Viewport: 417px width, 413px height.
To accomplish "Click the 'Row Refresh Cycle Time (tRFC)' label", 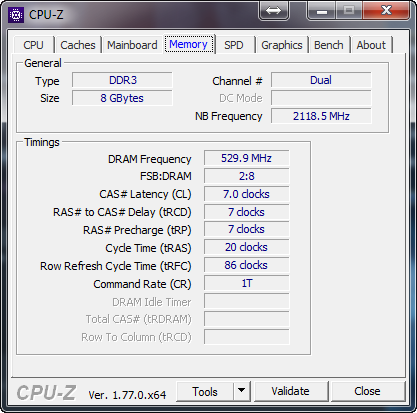I will pos(116,266).
